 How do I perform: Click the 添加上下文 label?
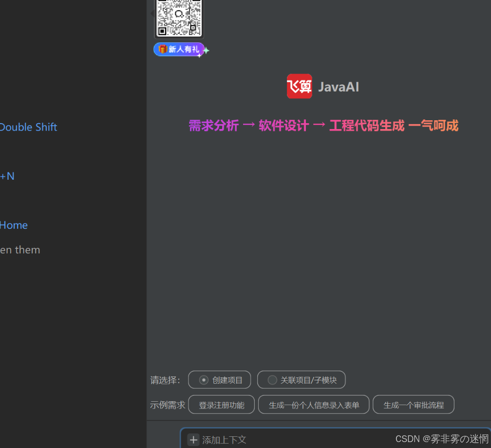pos(224,440)
